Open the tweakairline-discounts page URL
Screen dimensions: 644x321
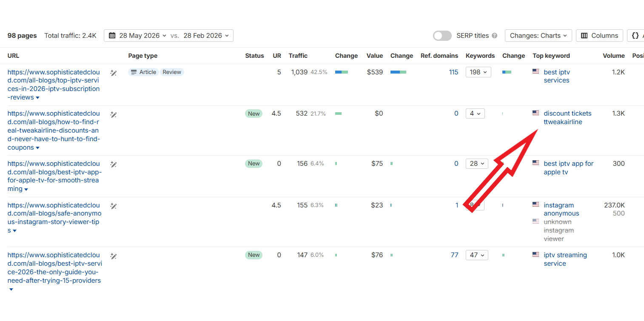tap(54, 131)
